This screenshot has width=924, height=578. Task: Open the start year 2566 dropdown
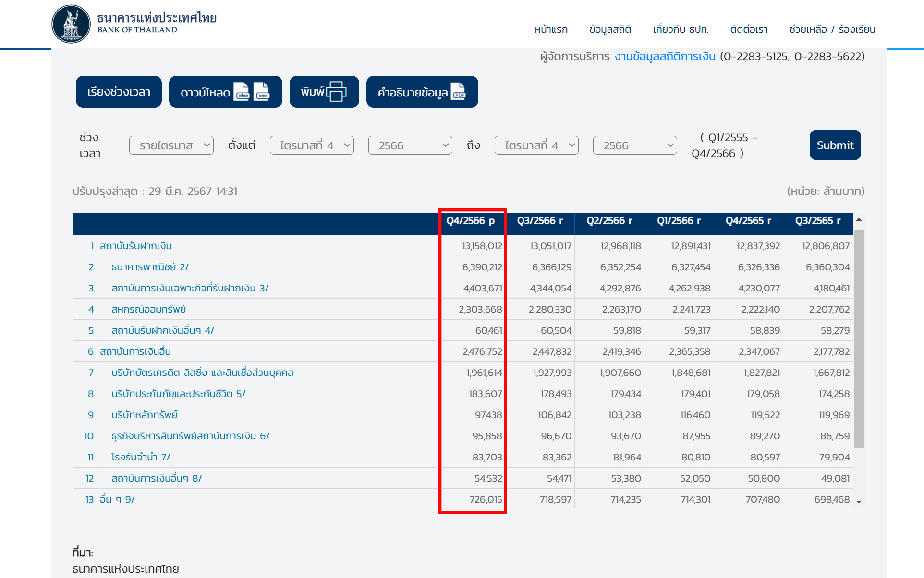[x=410, y=145]
